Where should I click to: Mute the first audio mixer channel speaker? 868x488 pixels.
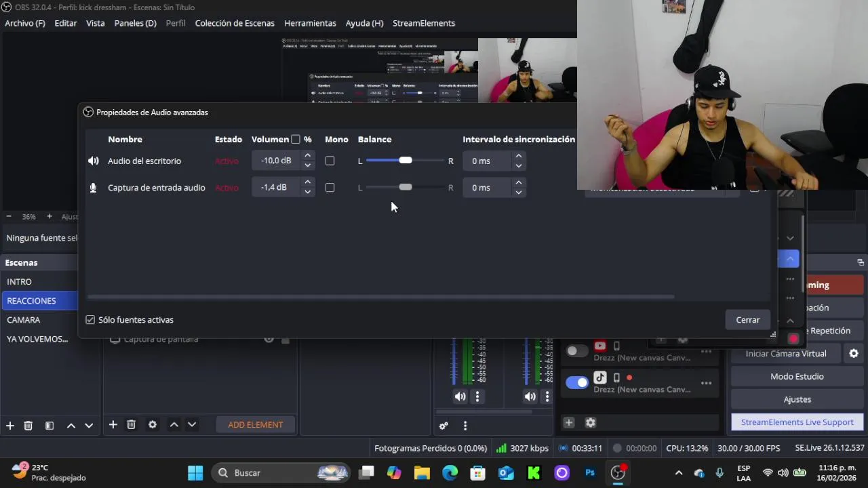point(460,396)
